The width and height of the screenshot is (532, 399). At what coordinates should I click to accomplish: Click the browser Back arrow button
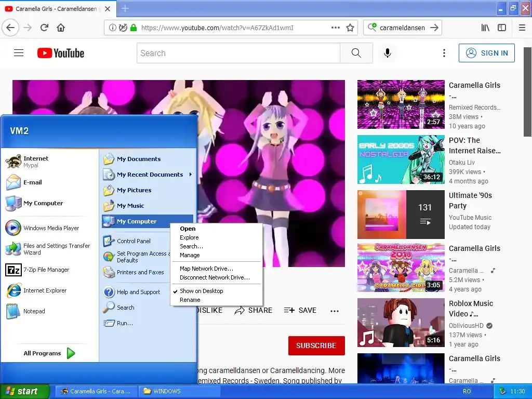point(10,28)
